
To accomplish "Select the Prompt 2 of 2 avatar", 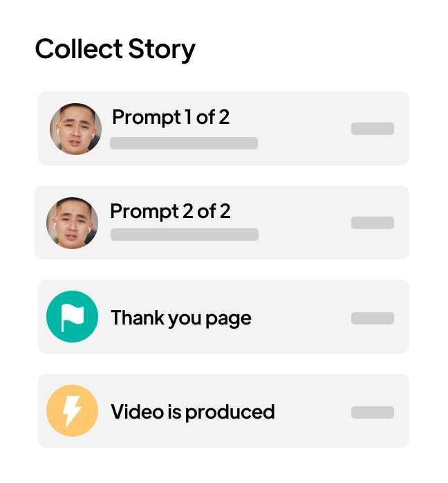I will click(72, 223).
